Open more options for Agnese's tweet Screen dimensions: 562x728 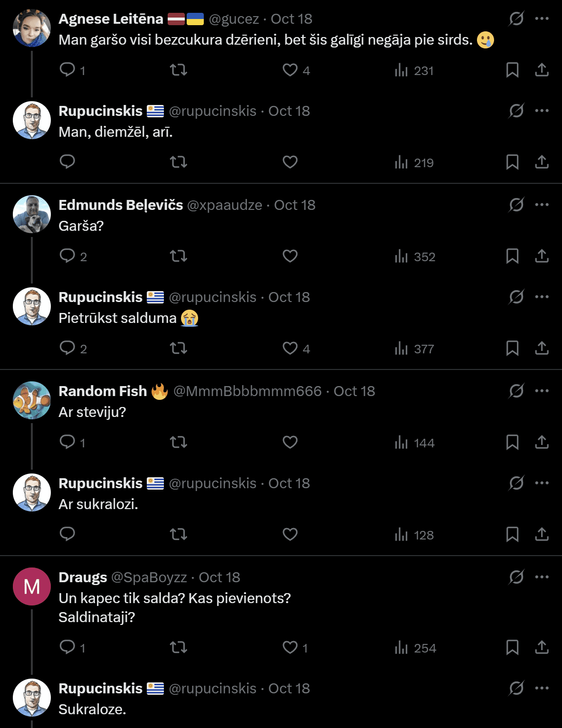point(542,19)
